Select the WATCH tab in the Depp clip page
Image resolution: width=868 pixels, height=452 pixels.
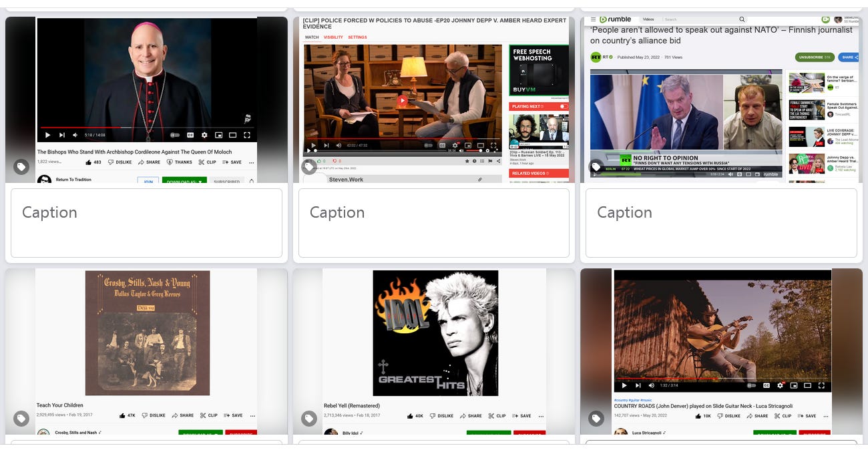point(312,37)
